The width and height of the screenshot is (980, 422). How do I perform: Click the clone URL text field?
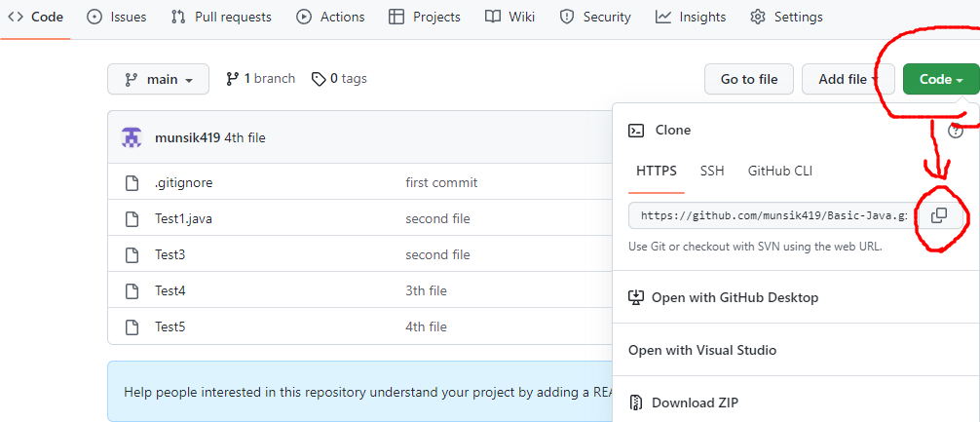coord(773,215)
